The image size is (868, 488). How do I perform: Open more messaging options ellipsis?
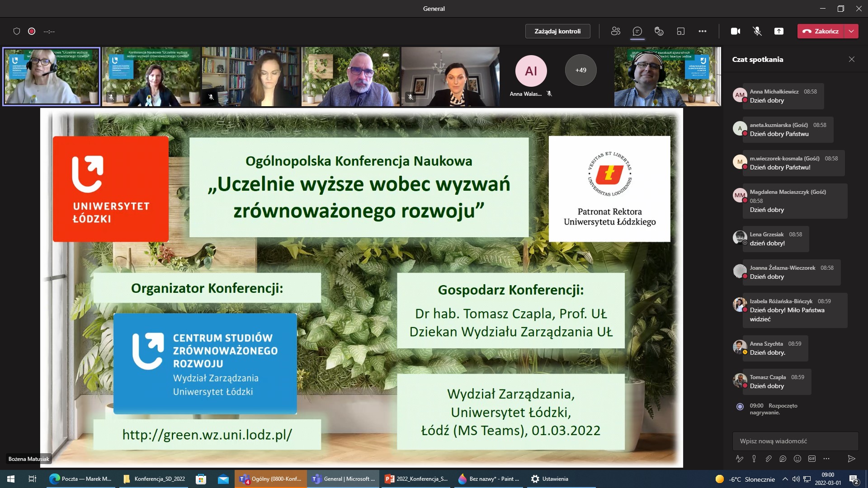click(826, 459)
